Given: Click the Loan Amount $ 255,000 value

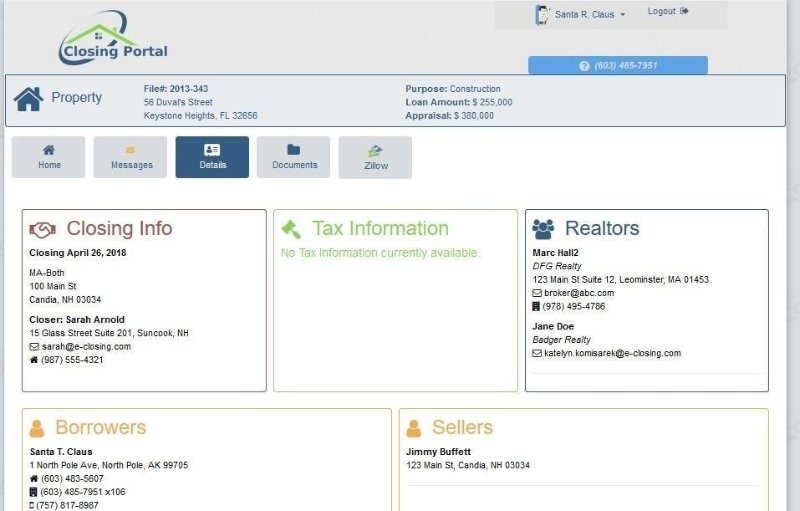Looking at the screenshot, I should click(x=492, y=103).
